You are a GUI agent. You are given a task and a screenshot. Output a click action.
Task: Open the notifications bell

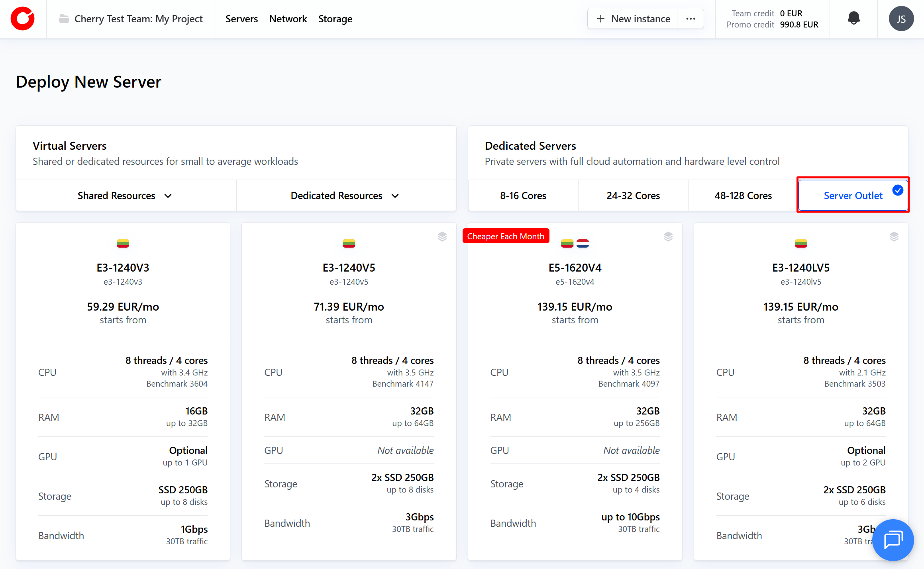click(853, 18)
